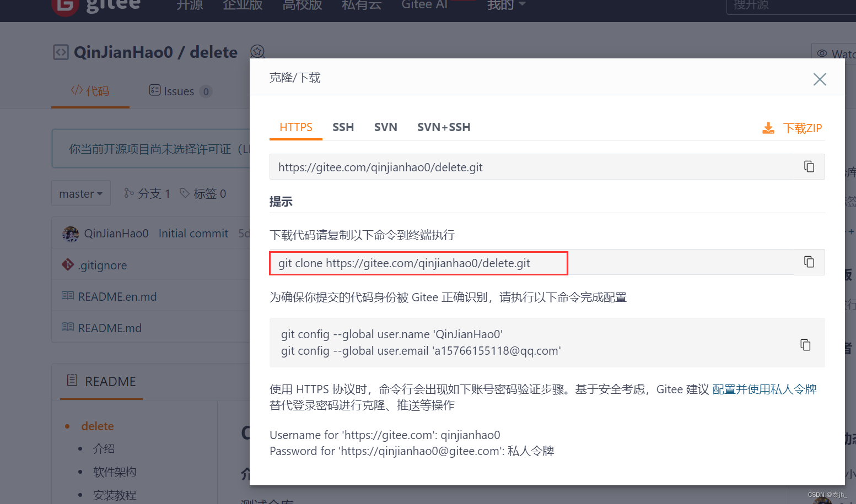Open the .gitignore file

click(103, 265)
